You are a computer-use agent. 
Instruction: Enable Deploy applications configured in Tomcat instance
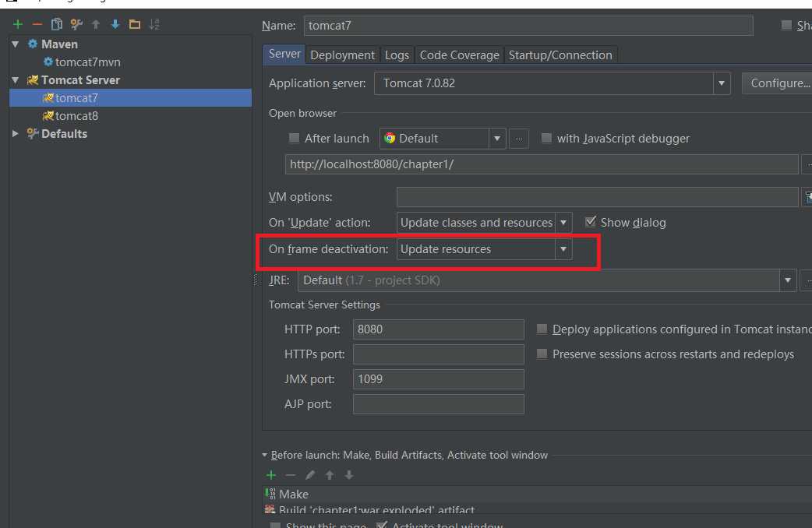(x=542, y=329)
